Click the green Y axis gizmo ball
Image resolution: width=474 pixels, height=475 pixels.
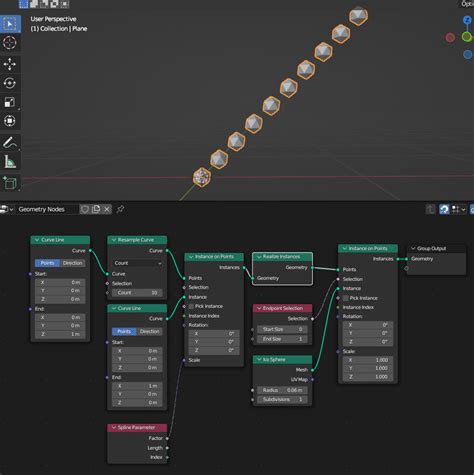(467, 36)
